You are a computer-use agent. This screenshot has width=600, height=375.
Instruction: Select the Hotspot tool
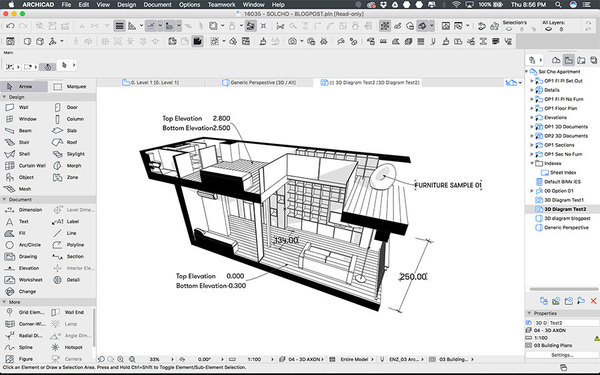pos(68,347)
